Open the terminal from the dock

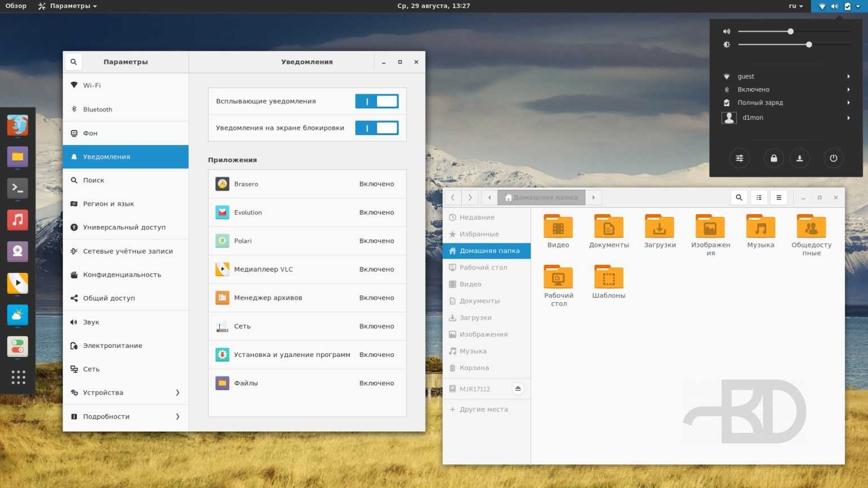(18, 188)
